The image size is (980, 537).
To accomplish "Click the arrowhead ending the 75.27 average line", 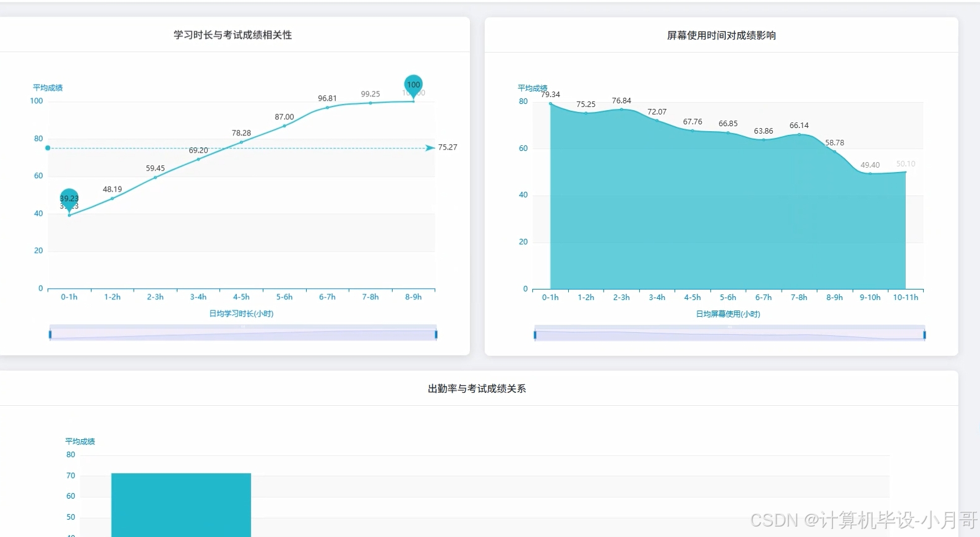I will pos(430,148).
